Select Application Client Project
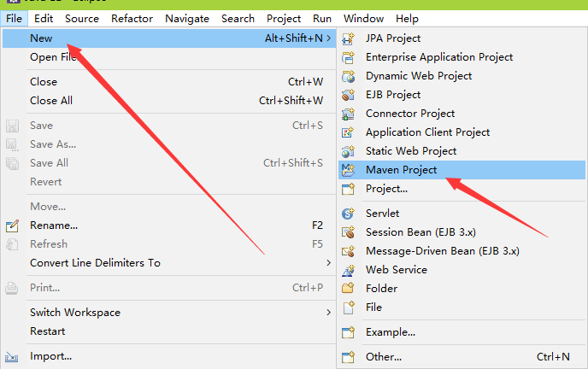Screen dimensions: 588x369 (462, 132)
